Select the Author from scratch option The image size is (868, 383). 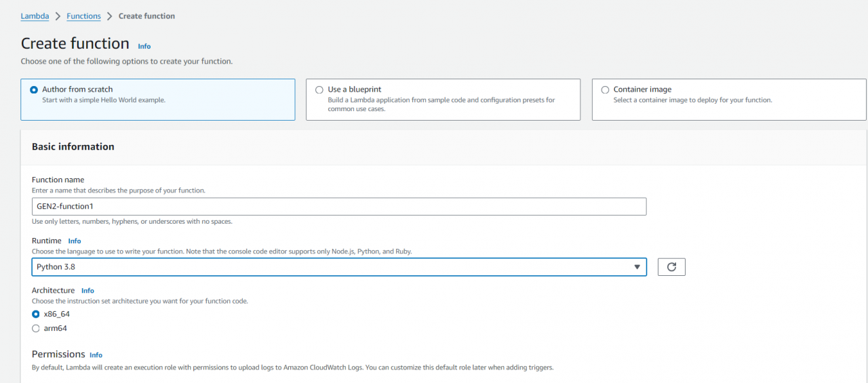point(34,89)
